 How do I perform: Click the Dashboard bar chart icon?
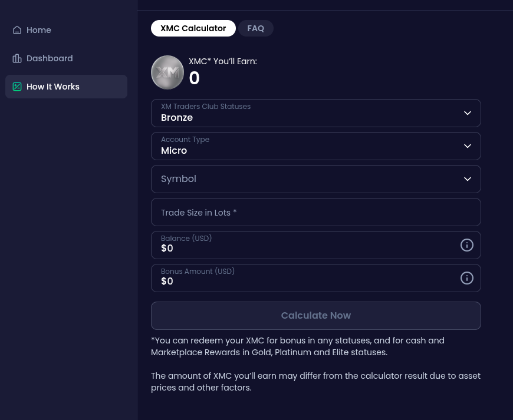click(17, 58)
